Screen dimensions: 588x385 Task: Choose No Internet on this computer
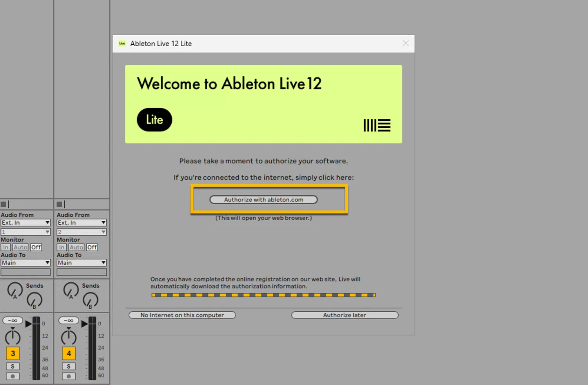click(x=182, y=315)
